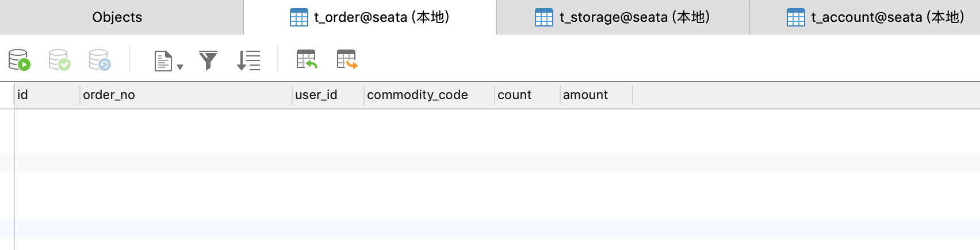Select the count column header
The image size is (980, 250).
point(527,95)
